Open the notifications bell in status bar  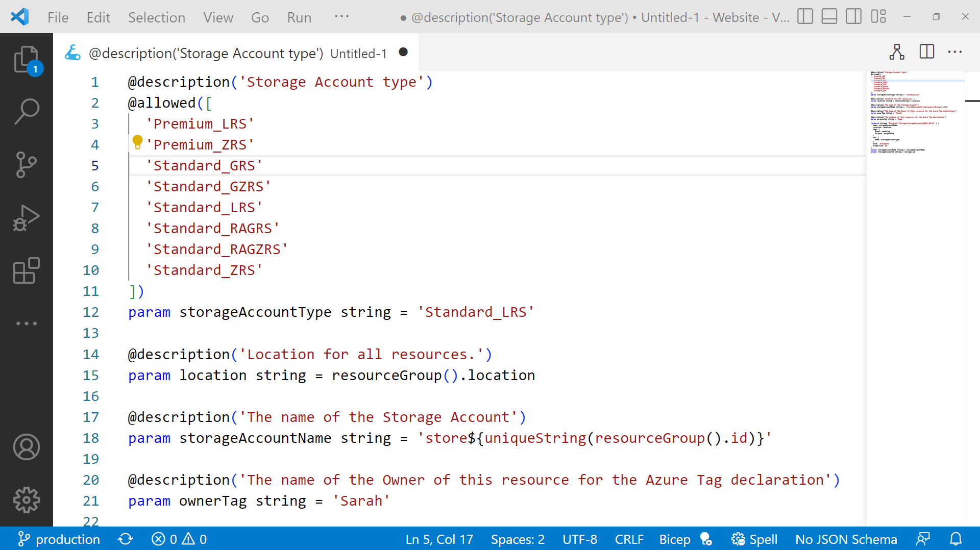tap(955, 539)
